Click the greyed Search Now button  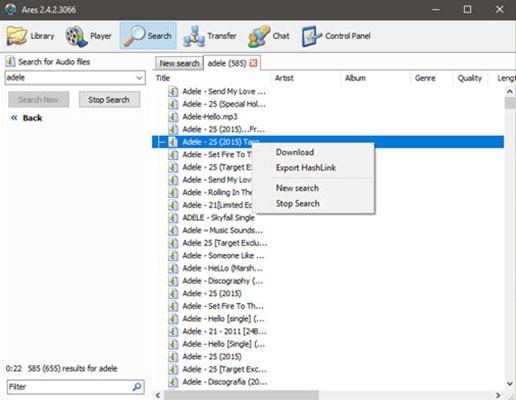[39, 100]
